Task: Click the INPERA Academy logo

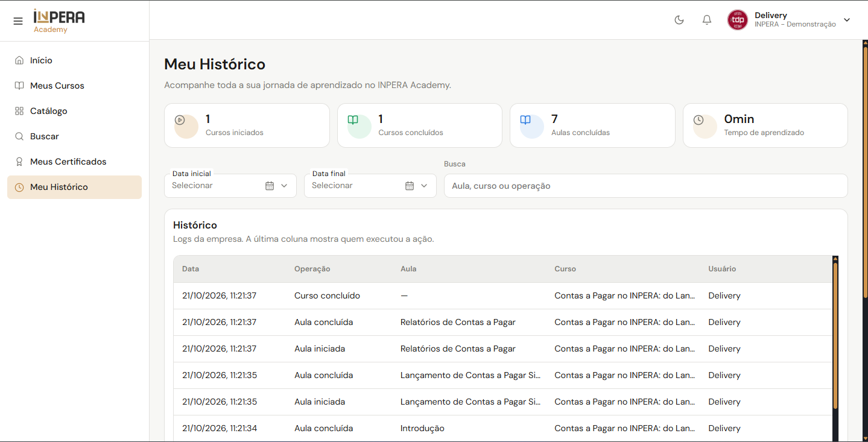Action: click(59, 21)
